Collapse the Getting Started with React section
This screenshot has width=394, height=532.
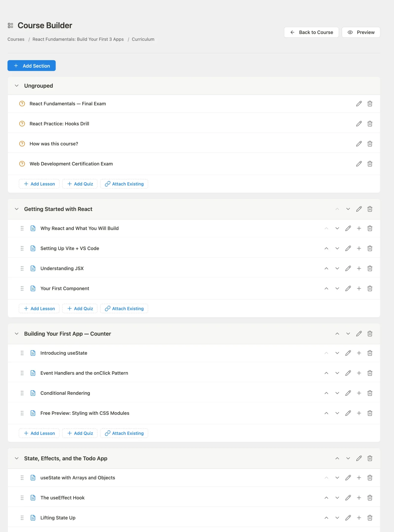point(16,209)
